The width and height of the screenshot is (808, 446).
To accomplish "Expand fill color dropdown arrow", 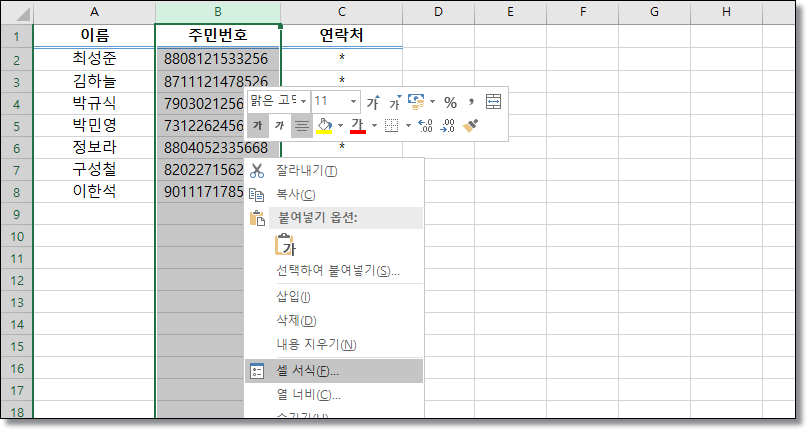I will pyautogui.click(x=340, y=125).
